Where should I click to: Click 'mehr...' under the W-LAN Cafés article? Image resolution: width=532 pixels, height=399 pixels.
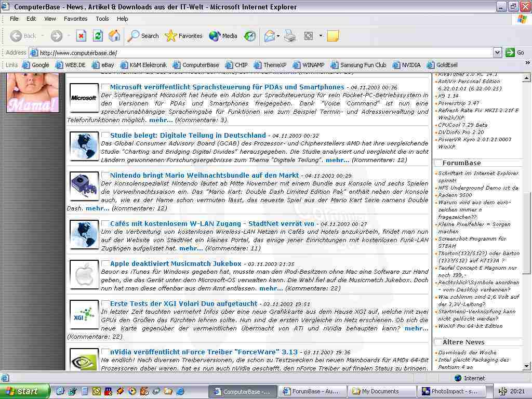pyautogui.click(x=191, y=248)
